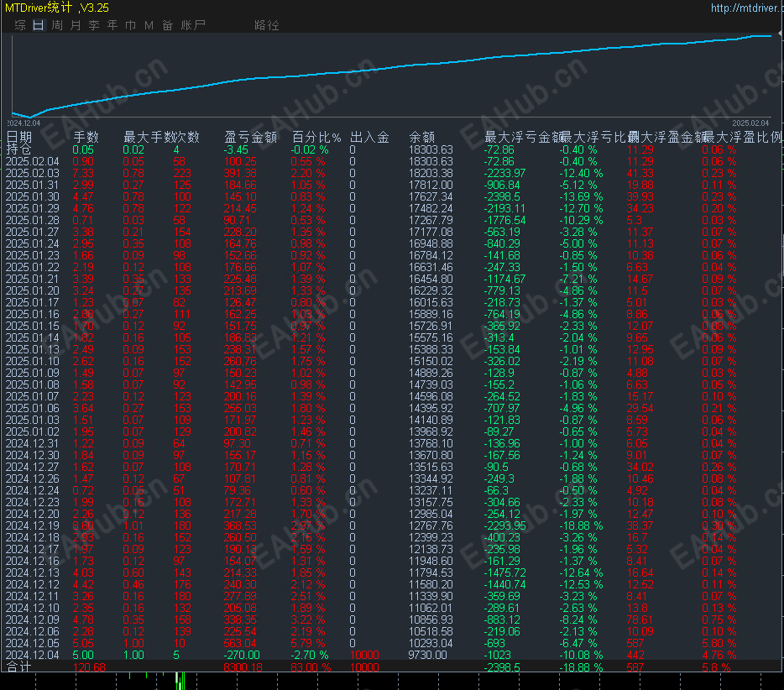Select the 2025.01.02 date row

click(33, 431)
